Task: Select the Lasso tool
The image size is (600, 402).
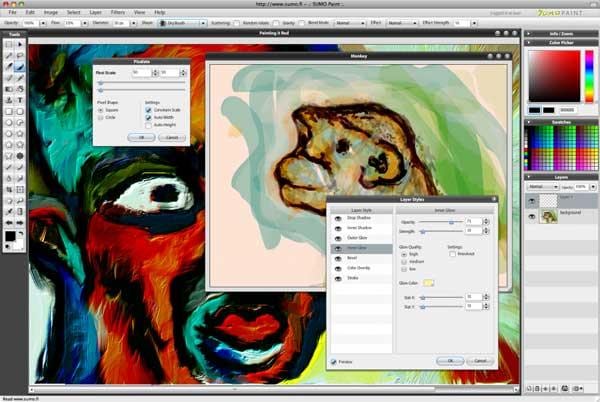Action: point(20,55)
